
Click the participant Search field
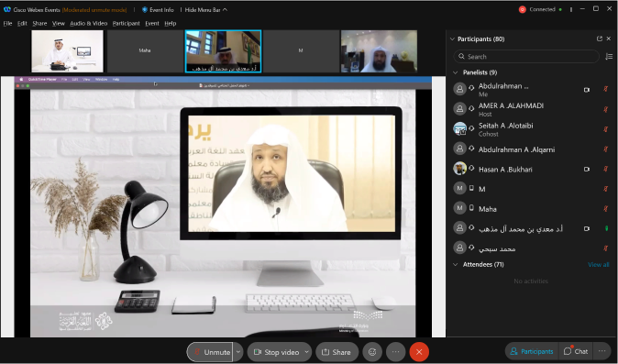526,57
